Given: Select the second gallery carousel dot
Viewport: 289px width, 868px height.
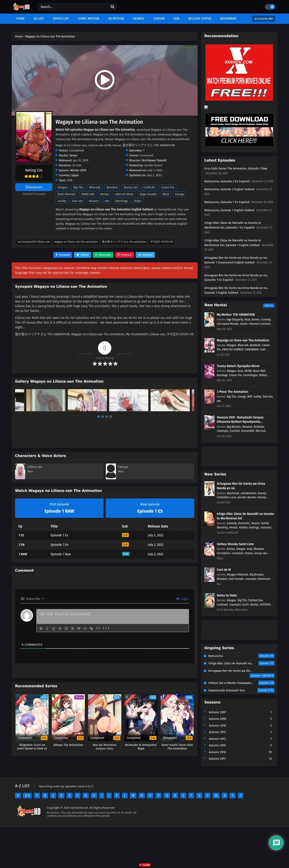Looking at the screenshot, I should coord(103,417).
